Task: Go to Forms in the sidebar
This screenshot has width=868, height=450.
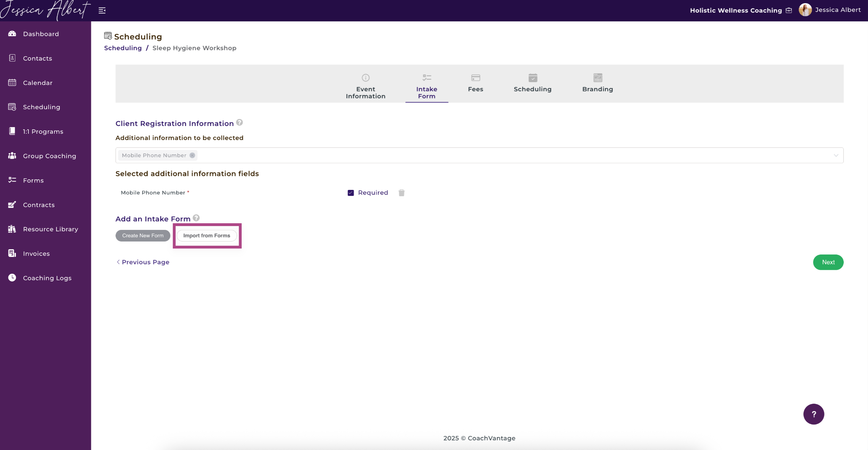Action: pos(33,180)
